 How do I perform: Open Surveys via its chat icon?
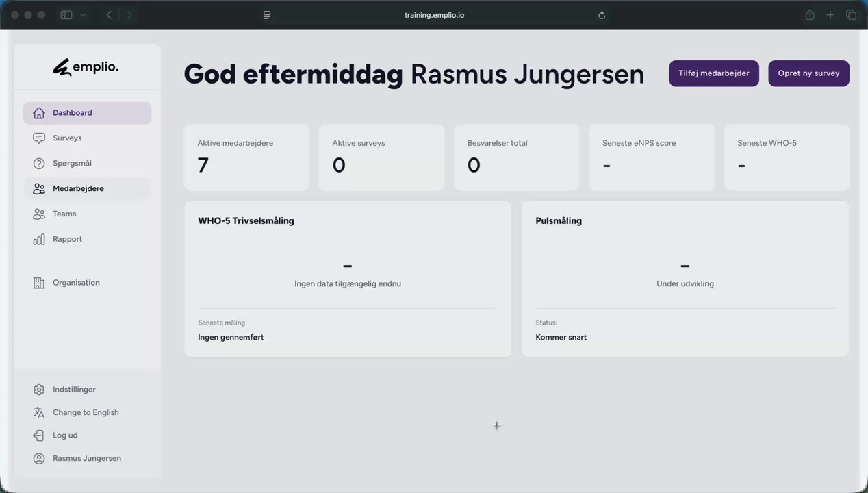coord(39,138)
